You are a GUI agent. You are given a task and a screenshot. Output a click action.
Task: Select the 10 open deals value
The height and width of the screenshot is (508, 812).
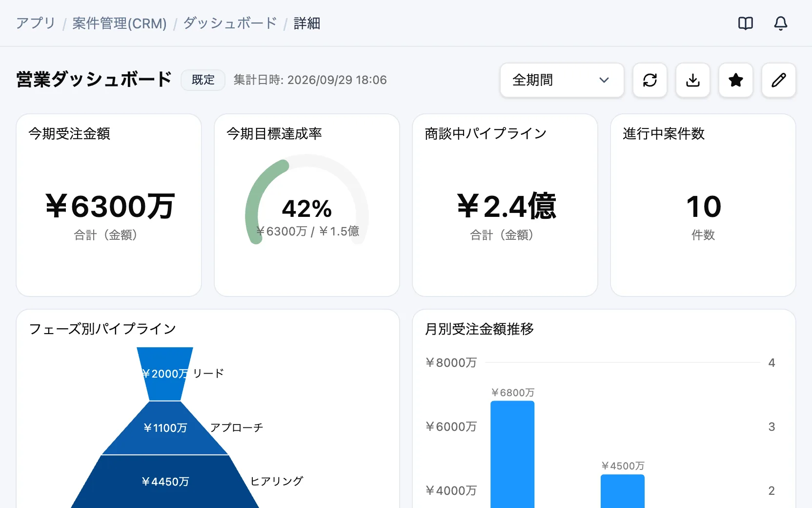703,206
